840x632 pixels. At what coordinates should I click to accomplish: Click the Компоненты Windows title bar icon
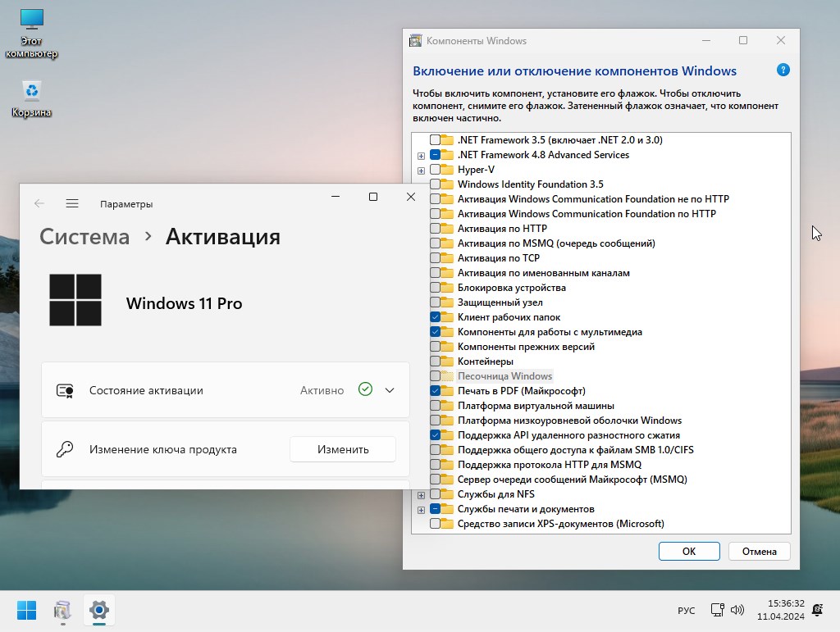pyautogui.click(x=416, y=41)
